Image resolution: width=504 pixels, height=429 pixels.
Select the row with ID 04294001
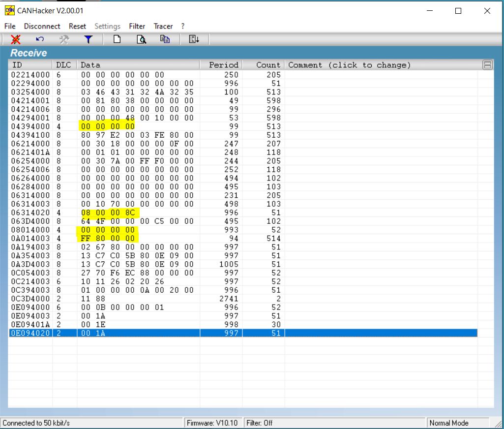click(243, 118)
